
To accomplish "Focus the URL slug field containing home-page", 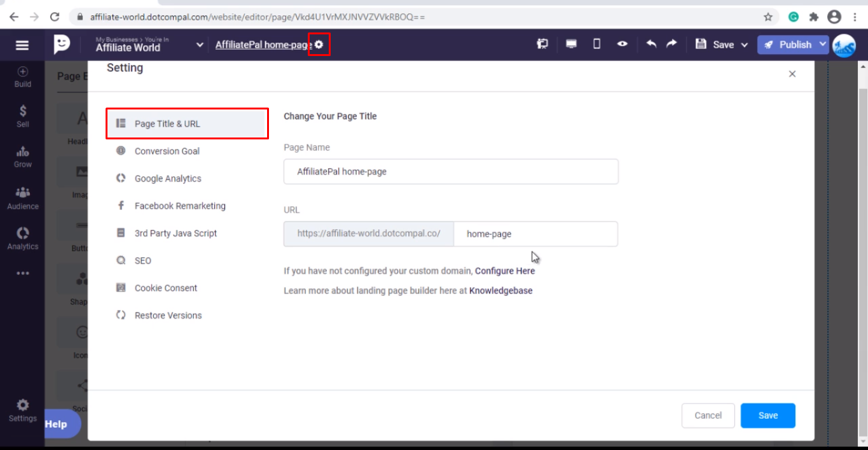I will [x=535, y=234].
